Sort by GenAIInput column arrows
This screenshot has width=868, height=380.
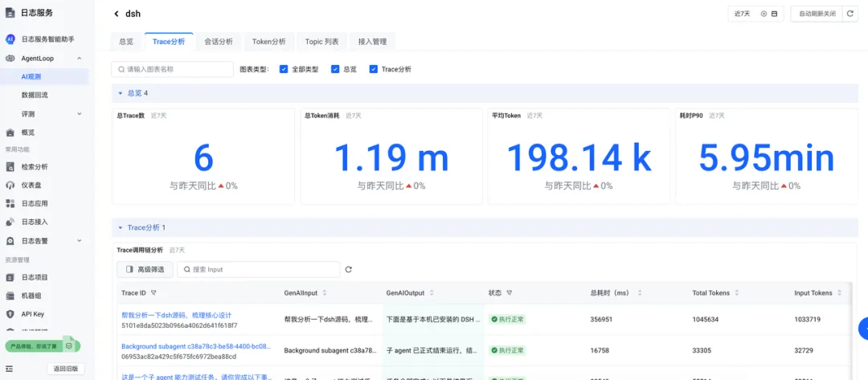tap(325, 292)
